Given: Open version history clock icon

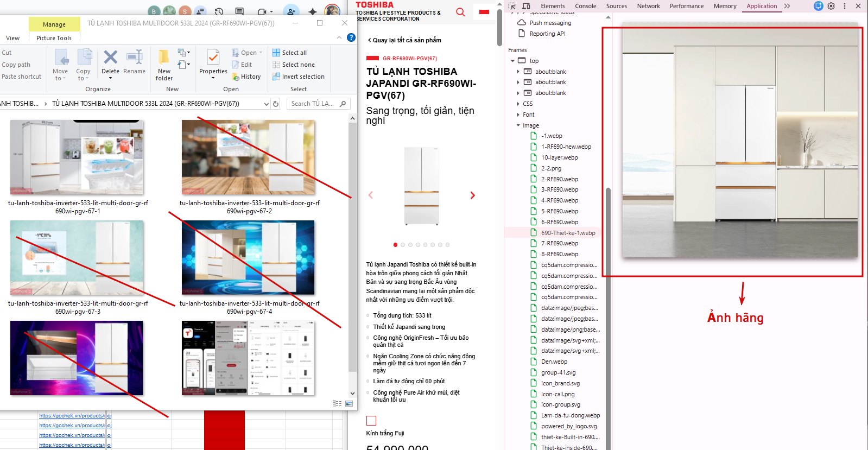Looking at the screenshot, I should tap(219, 11).
